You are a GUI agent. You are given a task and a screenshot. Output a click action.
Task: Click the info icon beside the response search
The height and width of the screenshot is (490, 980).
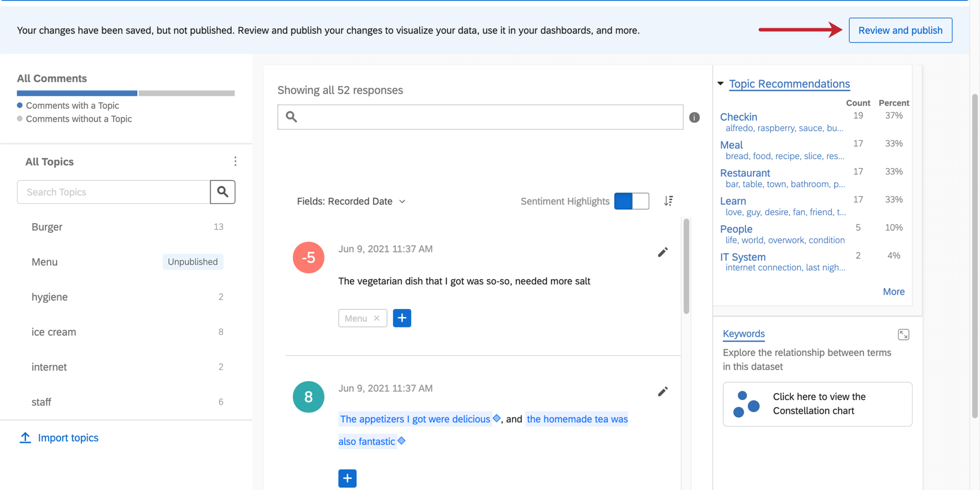pyautogui.click(x=694, y=117)
